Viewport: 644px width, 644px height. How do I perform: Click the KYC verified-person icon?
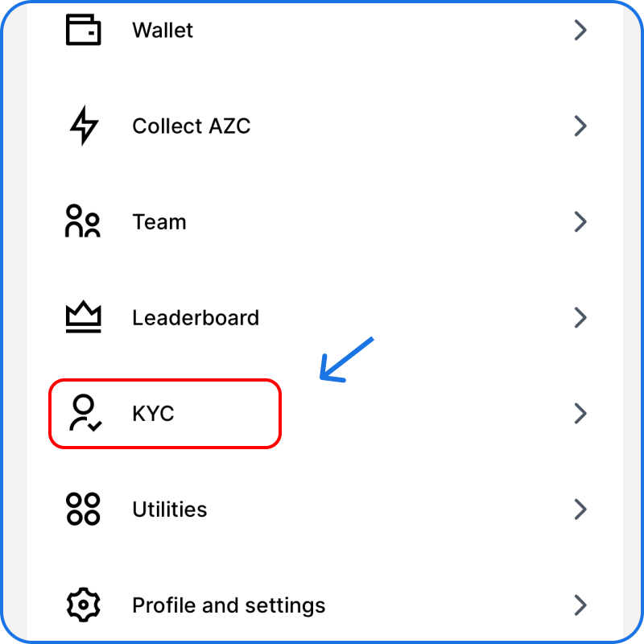point(84,414)
